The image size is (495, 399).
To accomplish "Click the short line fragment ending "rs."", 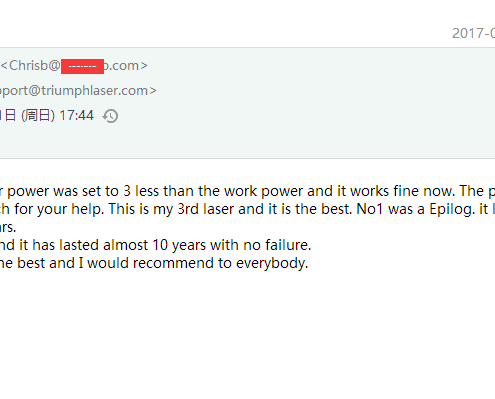I will coord(8,227).
